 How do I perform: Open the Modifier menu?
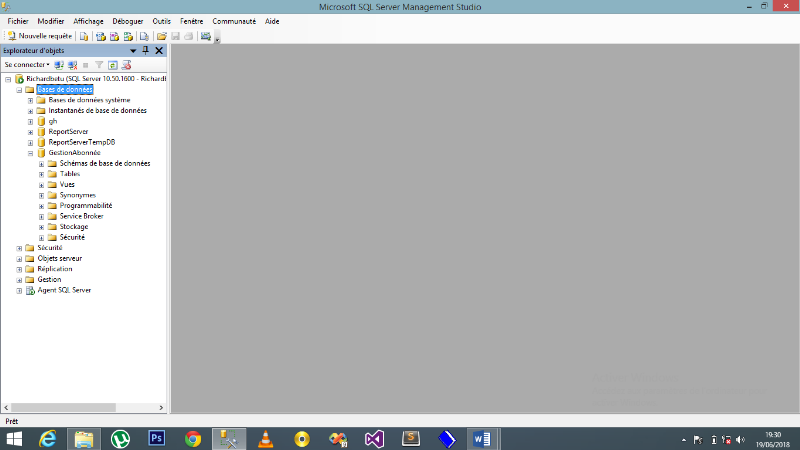[51, 21]
